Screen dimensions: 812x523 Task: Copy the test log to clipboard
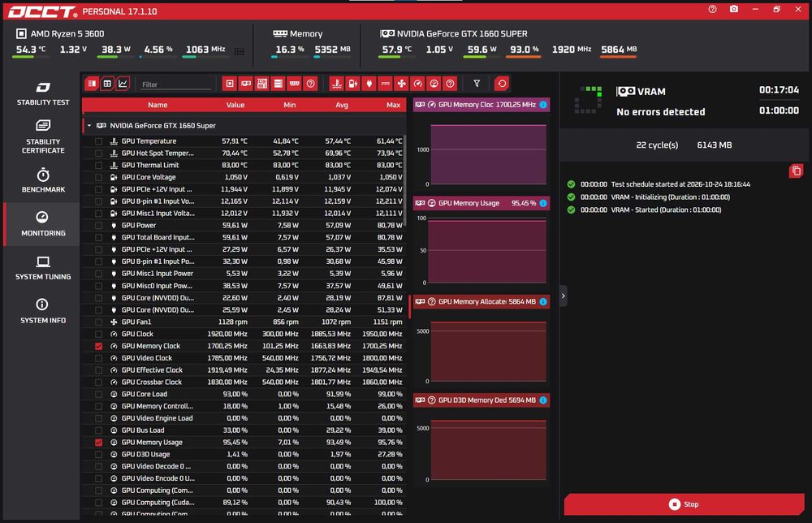796,171
